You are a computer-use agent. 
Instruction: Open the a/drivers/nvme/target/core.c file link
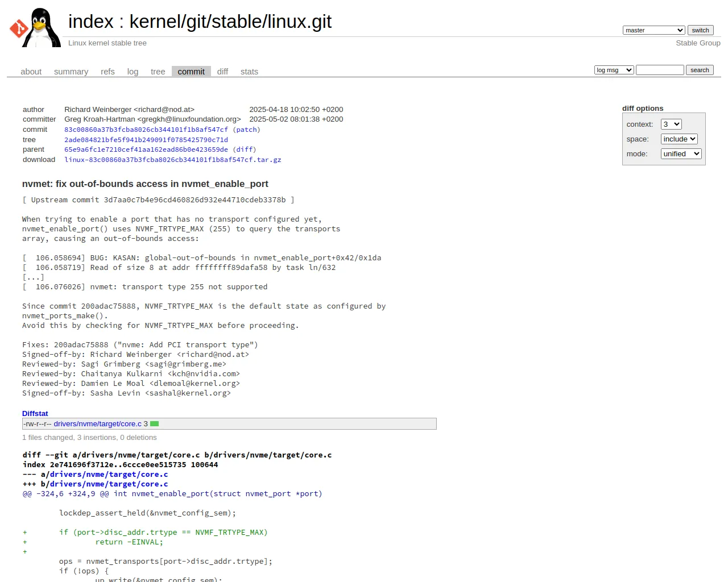pyautogui.click(x=109, y=474)
